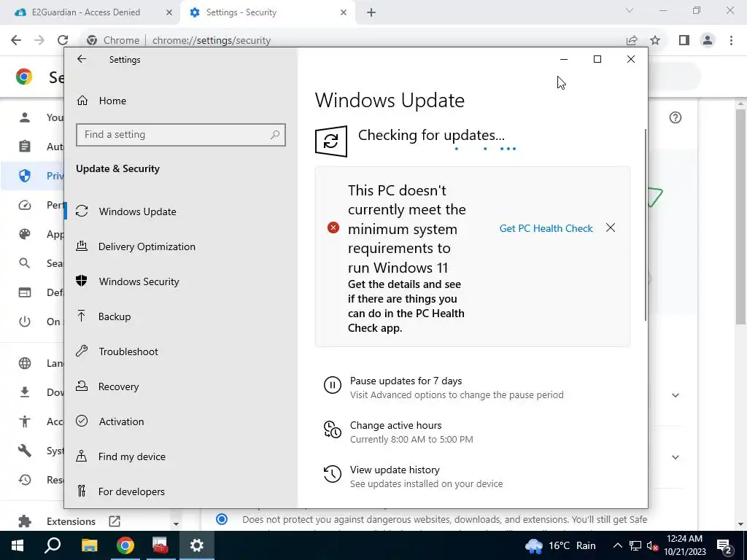Image resolution: width=747 pixels, height=560 pixels.
Task: Open Chrome tab search dropdown
Action: (630, 10)
